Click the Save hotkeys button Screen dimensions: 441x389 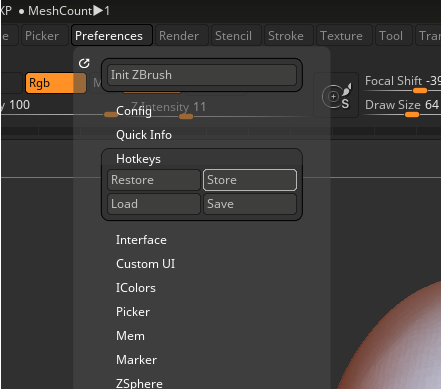pyautogui.click(x=250, y=204)
